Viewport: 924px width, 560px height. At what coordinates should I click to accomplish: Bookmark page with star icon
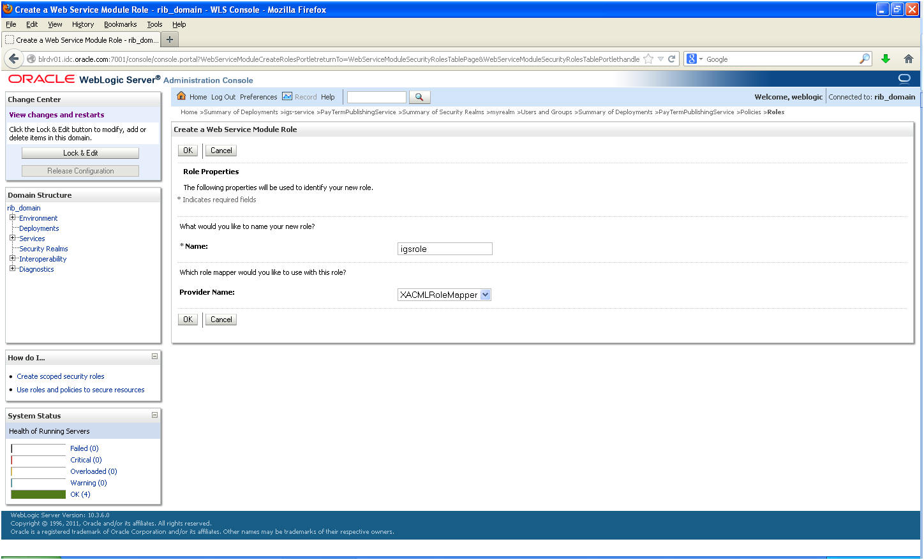pos(648,59)
